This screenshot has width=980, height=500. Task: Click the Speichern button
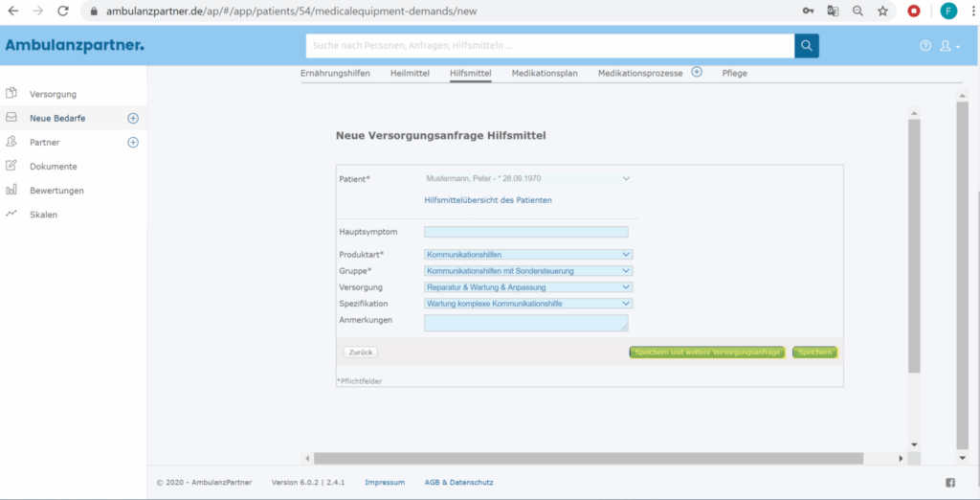coord(815,352)
